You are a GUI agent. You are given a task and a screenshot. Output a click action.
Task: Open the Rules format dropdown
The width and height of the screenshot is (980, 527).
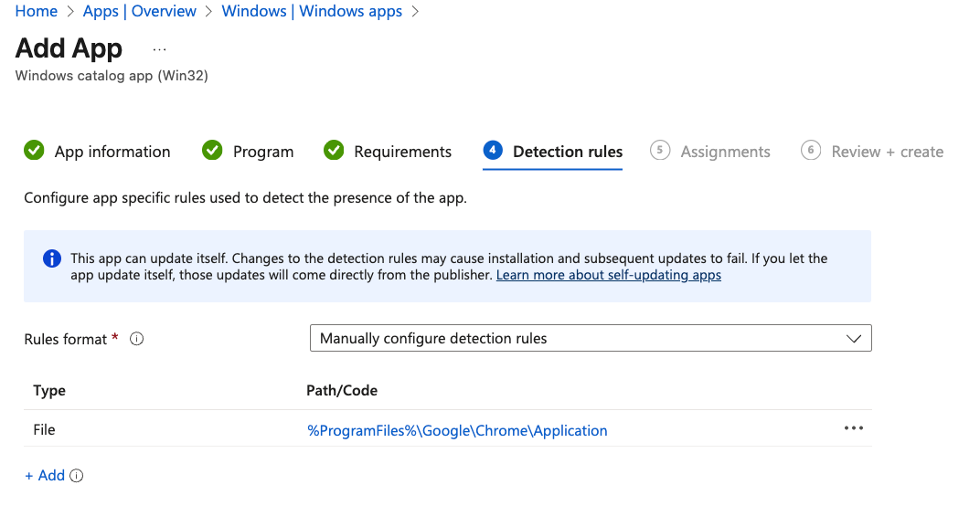tap(590, 339)
